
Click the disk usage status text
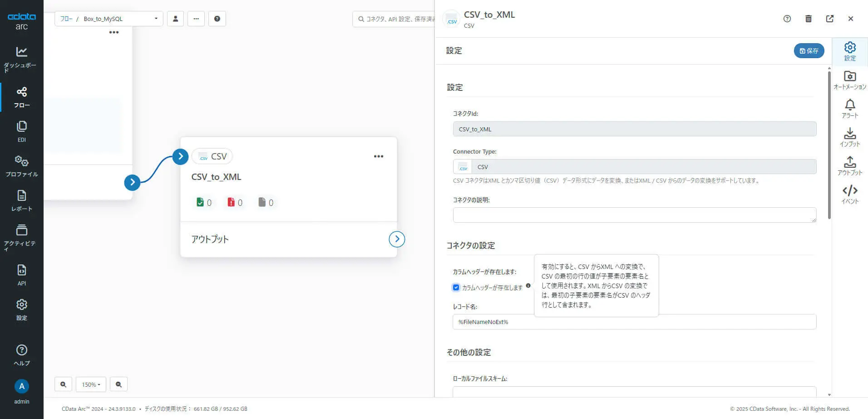tap(196, 409)
